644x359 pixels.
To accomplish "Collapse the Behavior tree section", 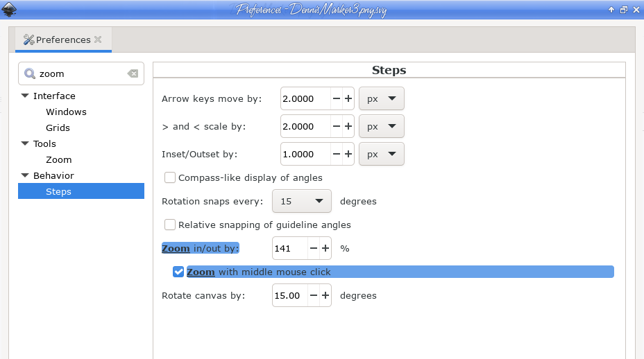I will (x=25, y=175).
